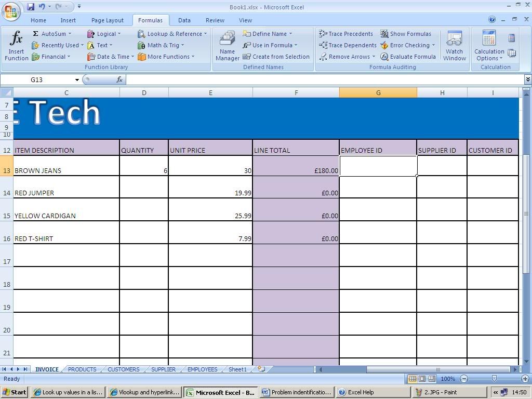Click Trace Dependents
The image size is (532, 399).
tap(348, 45)
